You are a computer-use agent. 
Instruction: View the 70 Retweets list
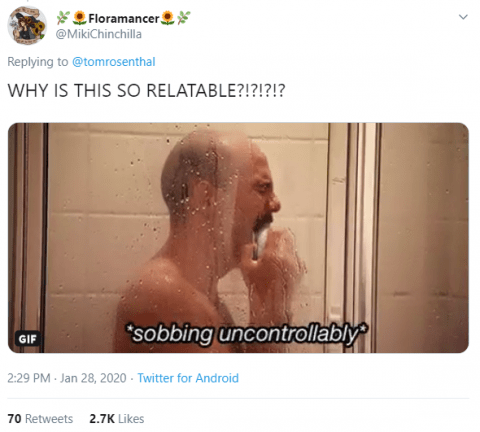click(x=40, y=419)
